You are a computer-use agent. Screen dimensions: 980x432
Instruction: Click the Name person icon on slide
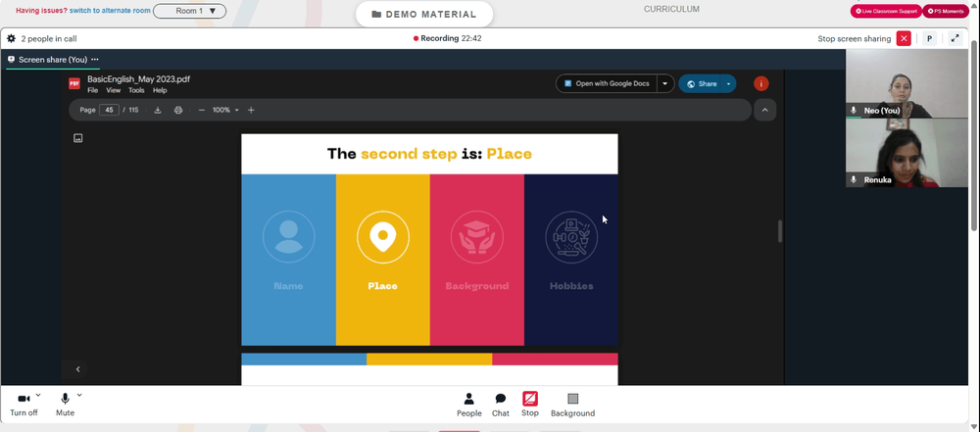click(x=288, y=237)
